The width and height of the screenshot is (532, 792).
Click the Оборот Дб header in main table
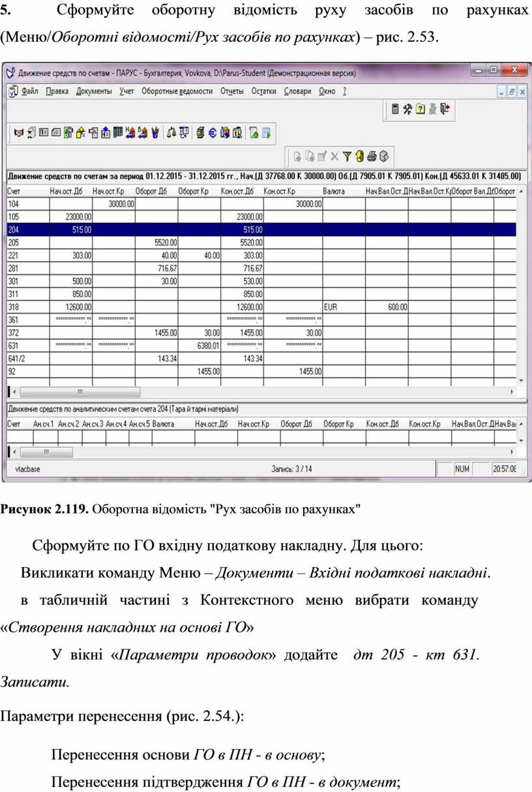[156, 192]
